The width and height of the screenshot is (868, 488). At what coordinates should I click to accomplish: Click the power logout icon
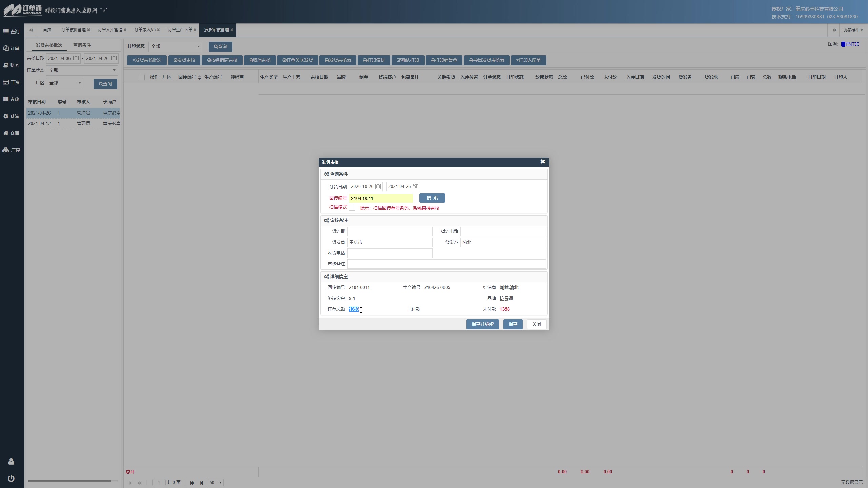click(11, 478)
